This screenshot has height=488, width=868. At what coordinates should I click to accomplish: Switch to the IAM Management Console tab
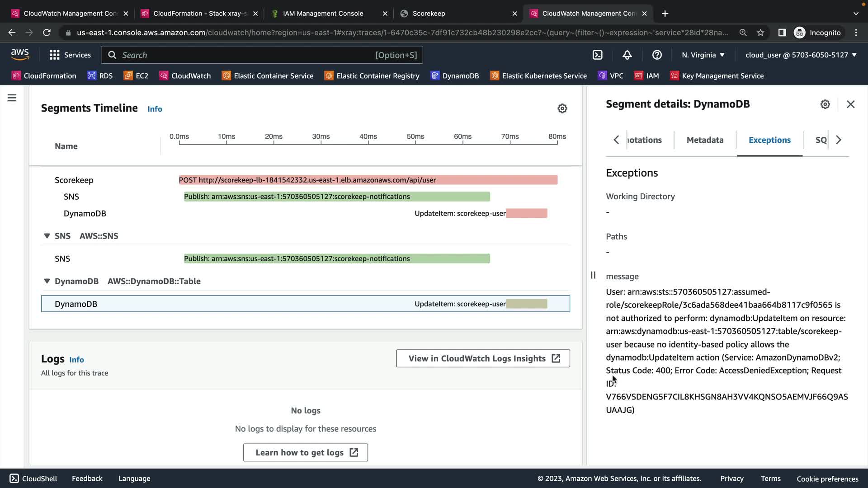[x=323, y=14]
